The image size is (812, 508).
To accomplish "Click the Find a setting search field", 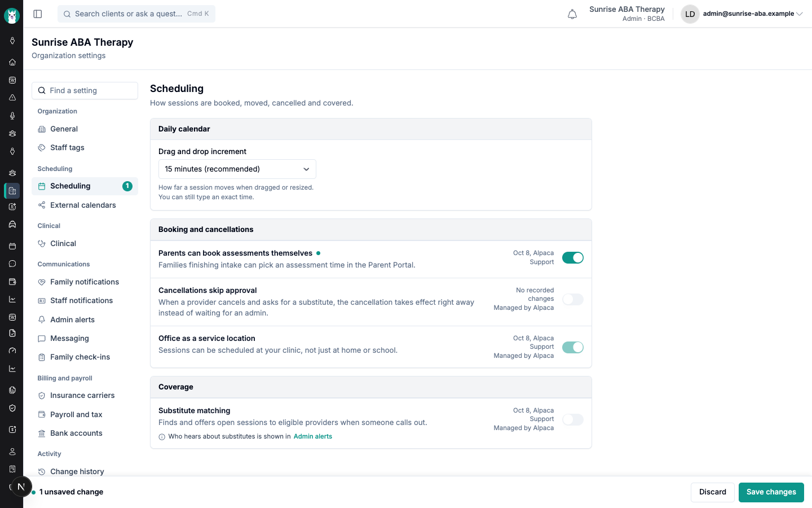I will coord(85,91).
